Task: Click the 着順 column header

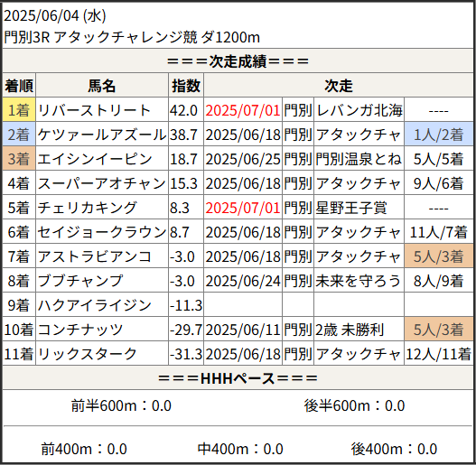Action: (19, 86)
